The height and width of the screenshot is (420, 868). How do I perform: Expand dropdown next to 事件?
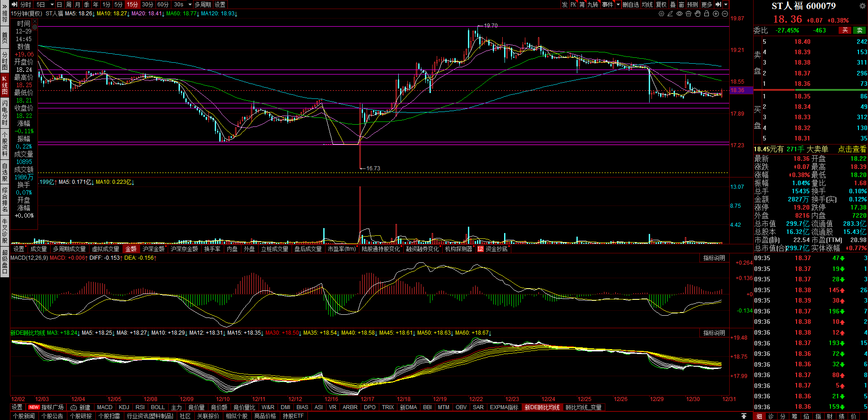point(618,5)
